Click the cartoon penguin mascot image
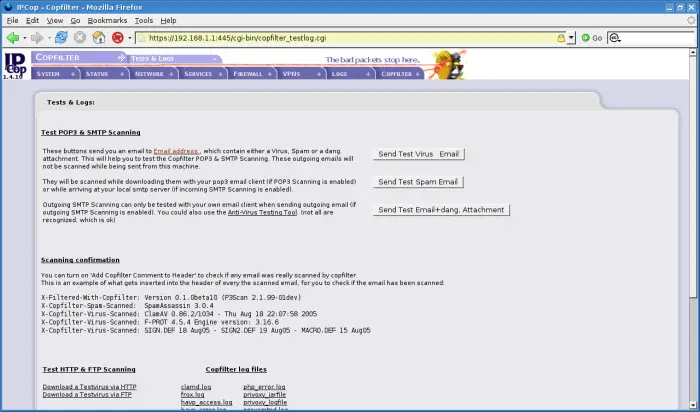 (450, 65)
